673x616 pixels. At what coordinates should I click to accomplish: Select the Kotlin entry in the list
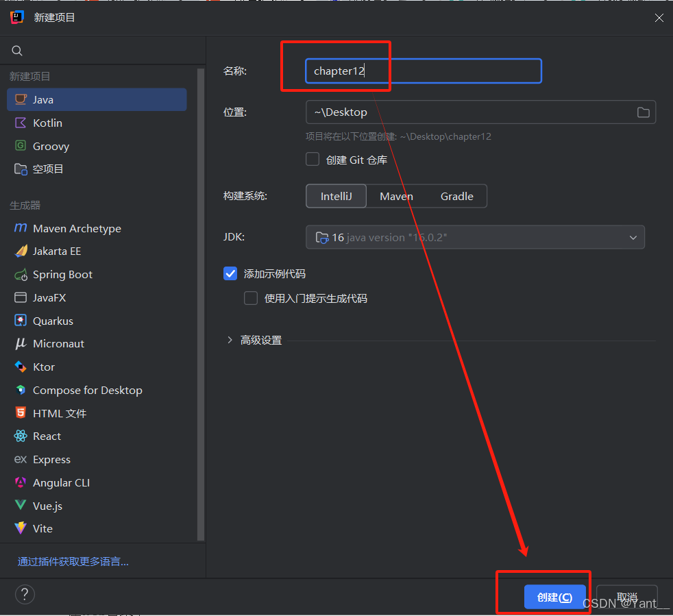click(x=97, y=123)
